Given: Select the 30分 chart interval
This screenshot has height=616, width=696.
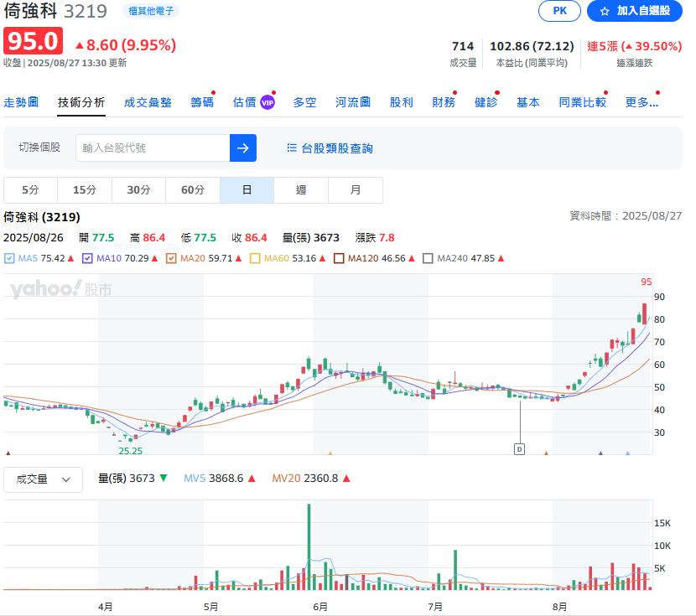Looking at the screenshot, I should click(x=139, y=189).
